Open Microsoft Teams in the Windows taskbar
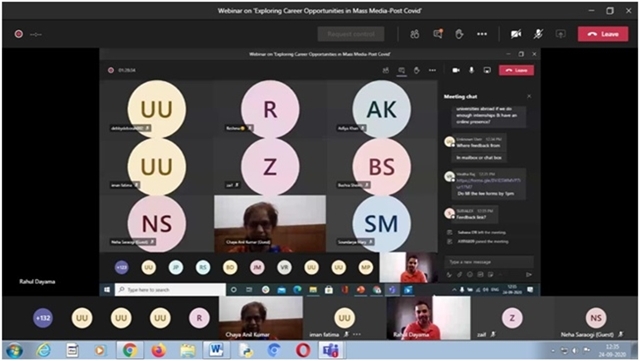Screen dimensions: 640x361 [330, 350]
